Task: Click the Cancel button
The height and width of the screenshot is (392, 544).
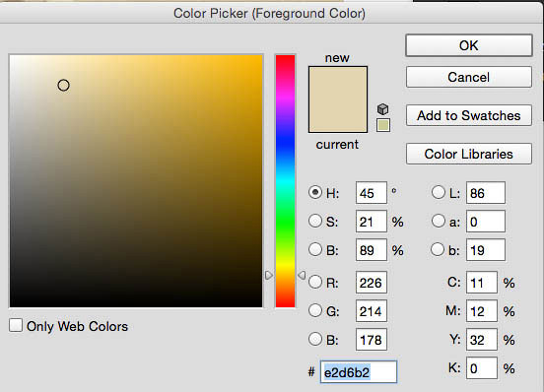Action: pyautogui.click(x=469, y=77)
